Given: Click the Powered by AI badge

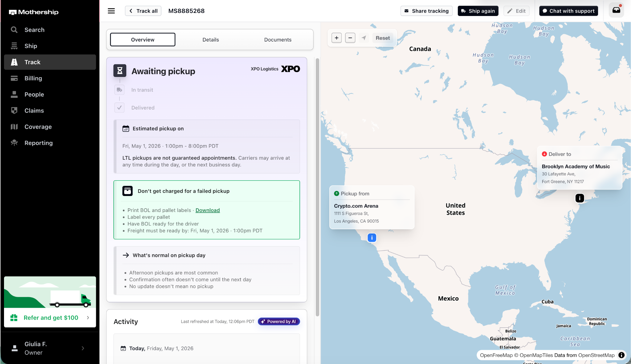Looking at the screenshot, I should point(279,322).
